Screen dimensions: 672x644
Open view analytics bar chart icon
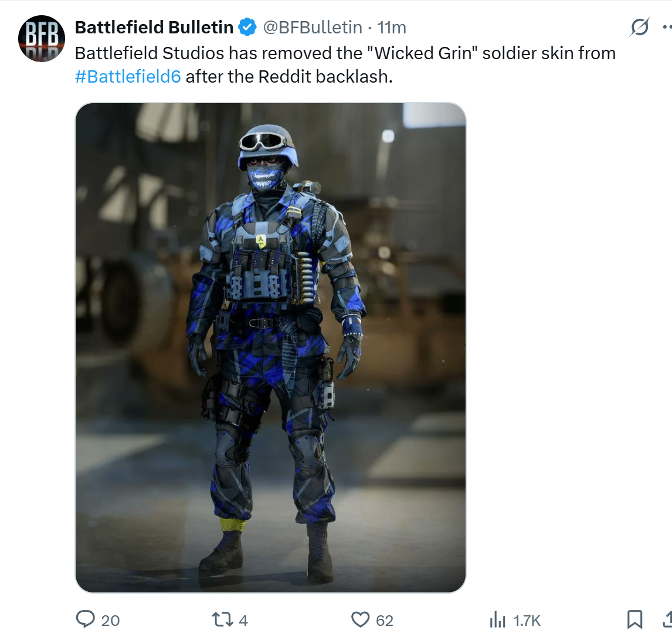click(x=498, y=619)
